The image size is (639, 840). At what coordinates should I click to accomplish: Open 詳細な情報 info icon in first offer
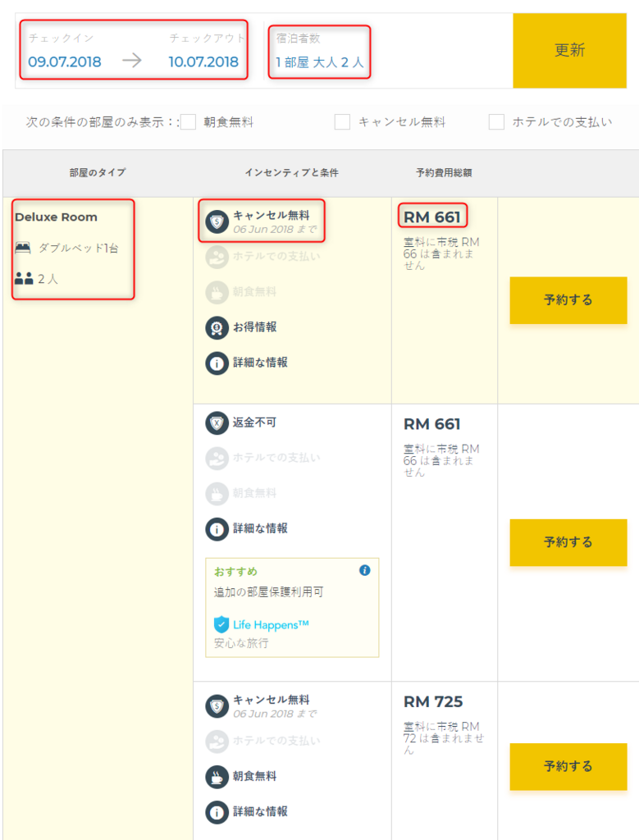(x=217, y=363)
